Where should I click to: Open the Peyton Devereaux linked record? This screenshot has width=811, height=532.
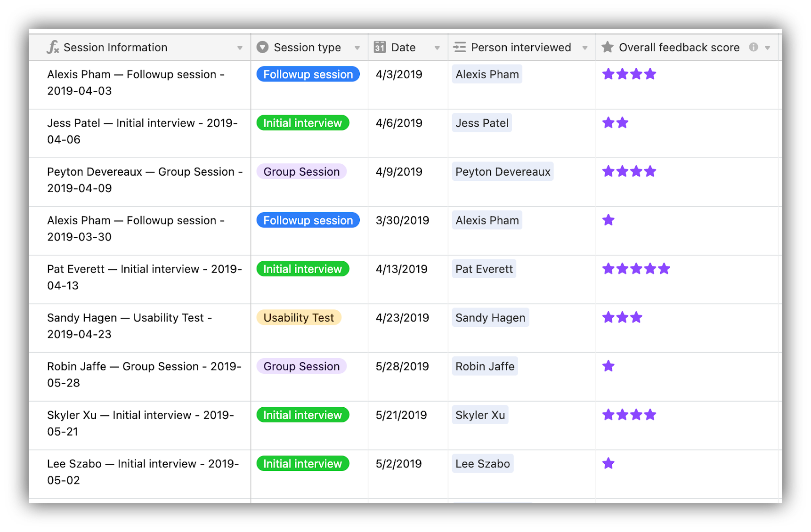[x=503, y=172]
